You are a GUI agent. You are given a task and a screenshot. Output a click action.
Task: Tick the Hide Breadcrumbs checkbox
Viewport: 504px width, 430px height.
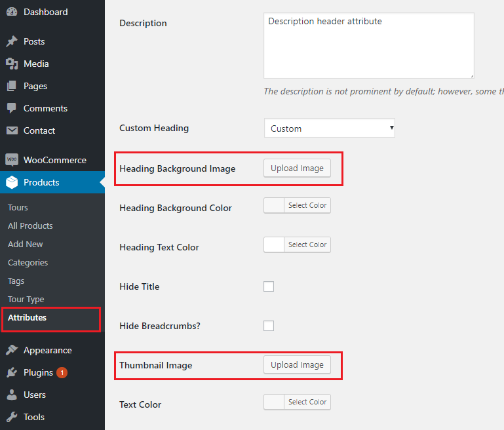tap(269, 326)
